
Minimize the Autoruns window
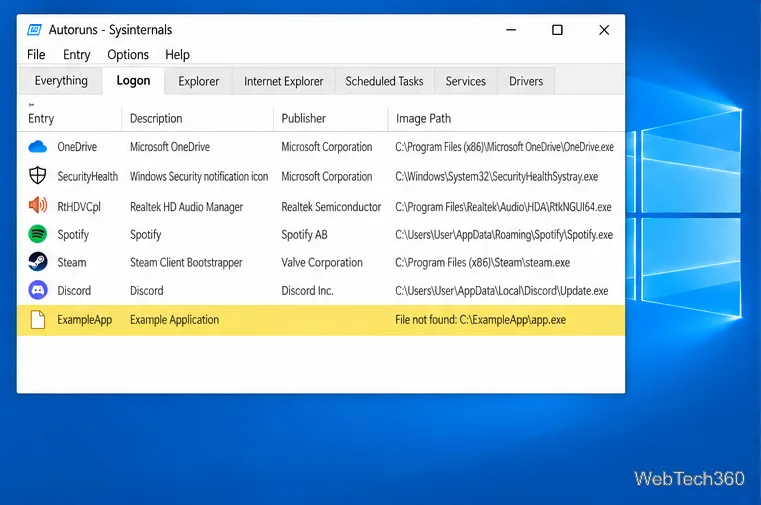point(511,30)
